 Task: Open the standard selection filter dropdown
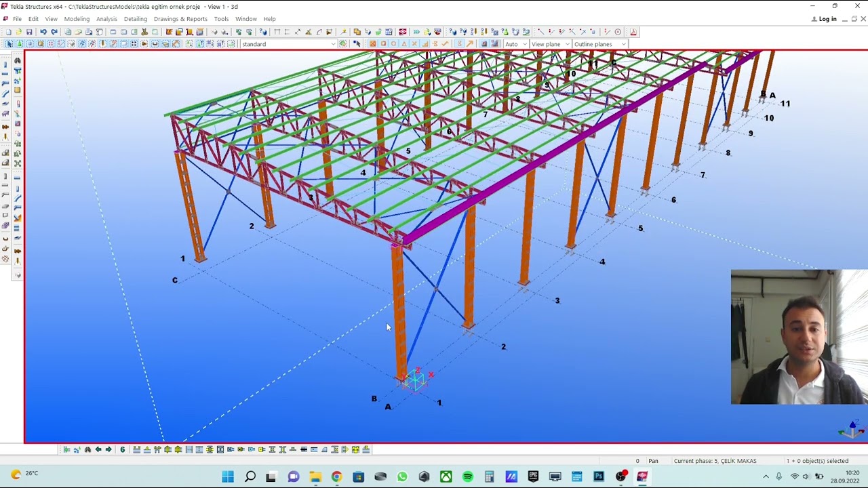(288, 44)
